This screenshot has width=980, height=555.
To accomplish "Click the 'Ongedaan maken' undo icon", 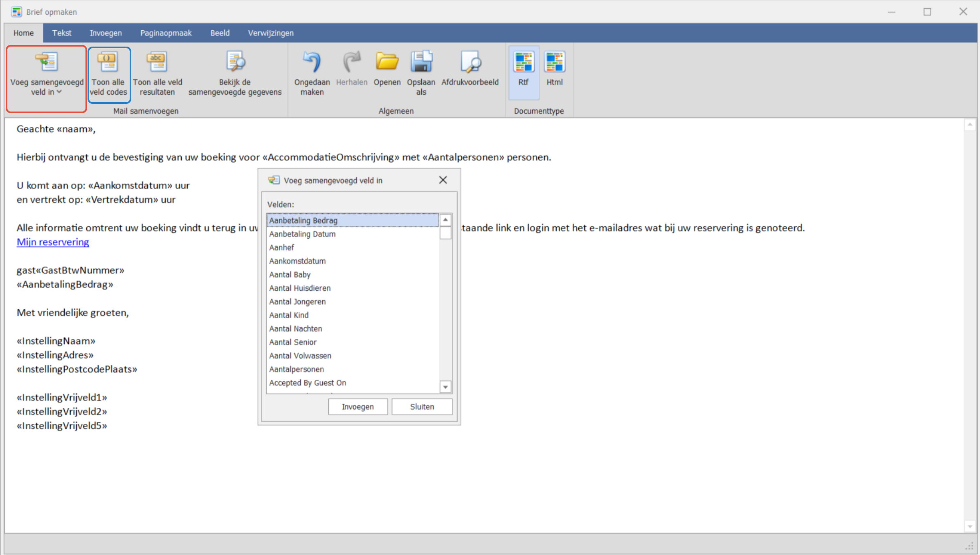I will 312,62.
